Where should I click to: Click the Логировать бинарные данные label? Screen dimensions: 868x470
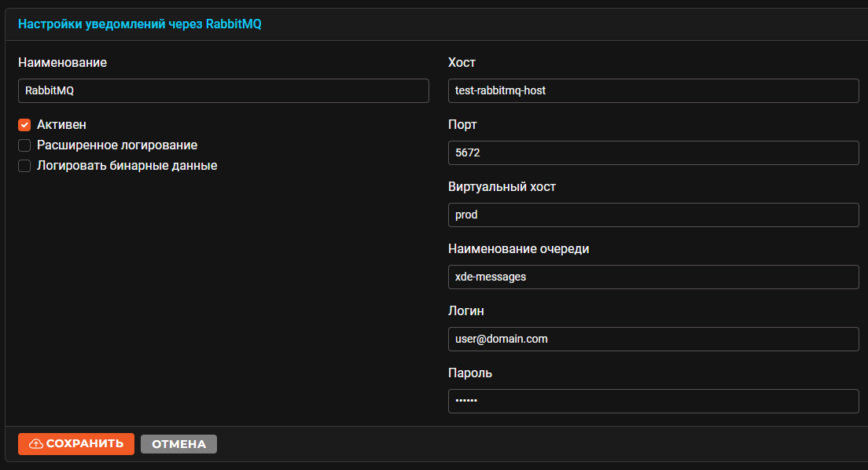click(x=127, y=166)
